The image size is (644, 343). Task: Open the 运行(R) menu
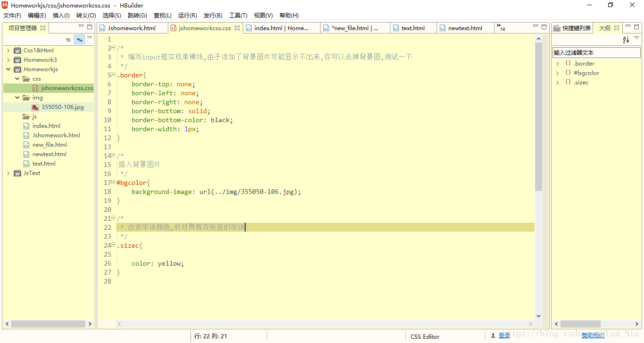(187, 16)
